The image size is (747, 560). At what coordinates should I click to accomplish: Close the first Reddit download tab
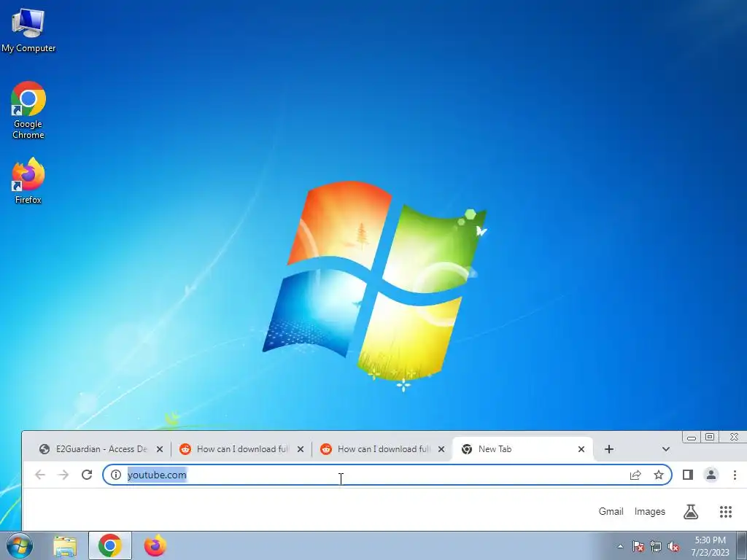coord(301,449)
